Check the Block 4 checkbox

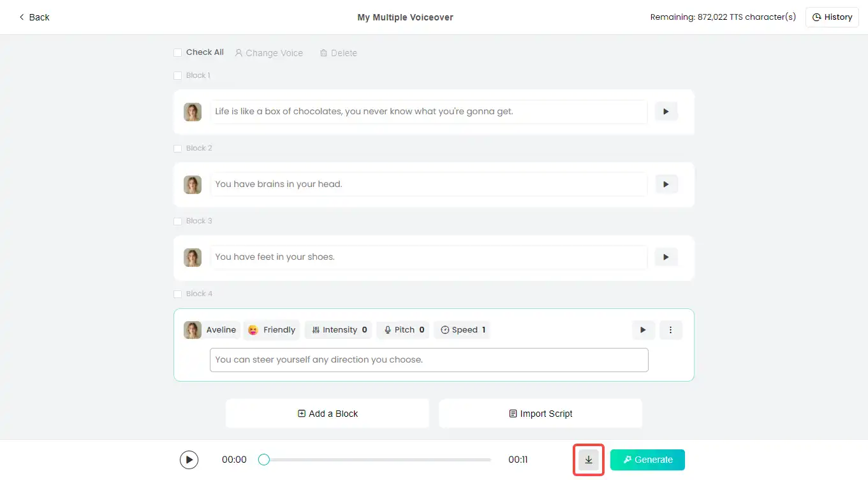(x=178, y=294)
